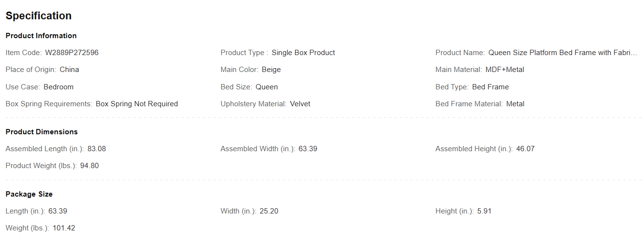Click the Product Type value Single Box Product
644x242 pixels.
tap(303, 53)
